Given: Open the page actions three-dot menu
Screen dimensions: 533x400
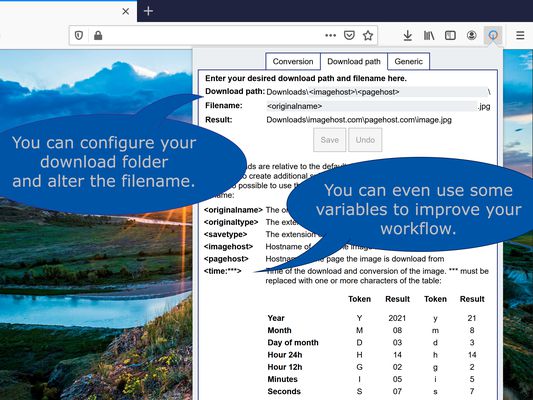Looking at the screenshot, I should (330, 35).
